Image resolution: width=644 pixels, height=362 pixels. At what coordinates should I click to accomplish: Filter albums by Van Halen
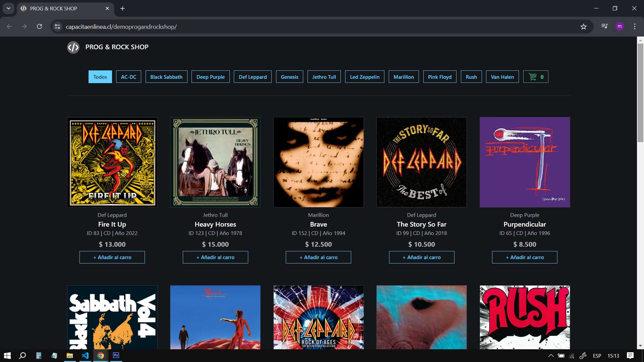point(502,77)
